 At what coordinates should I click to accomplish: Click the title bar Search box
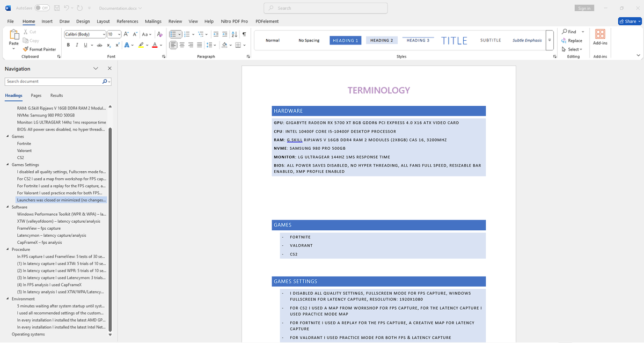pos(326,8)
